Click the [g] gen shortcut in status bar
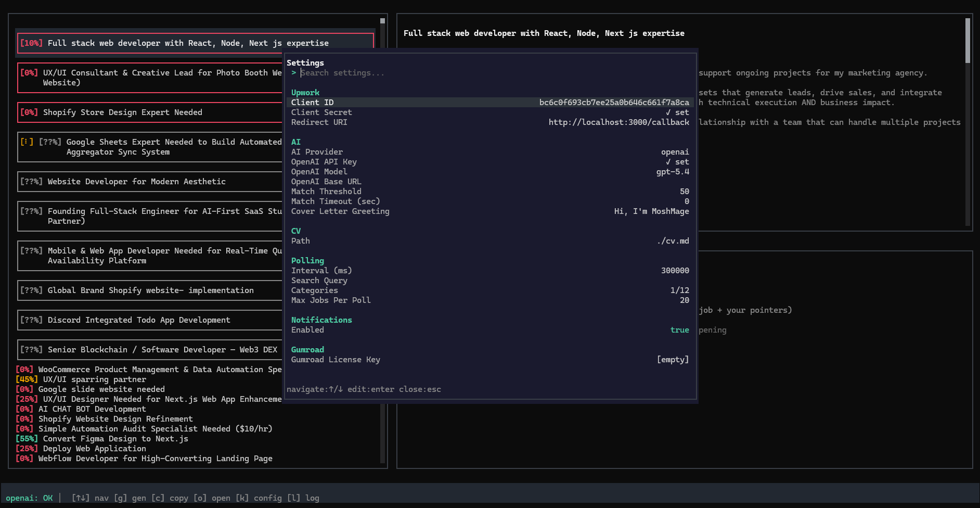This screenshot has height=508, width=980. [x=129, y=498]
